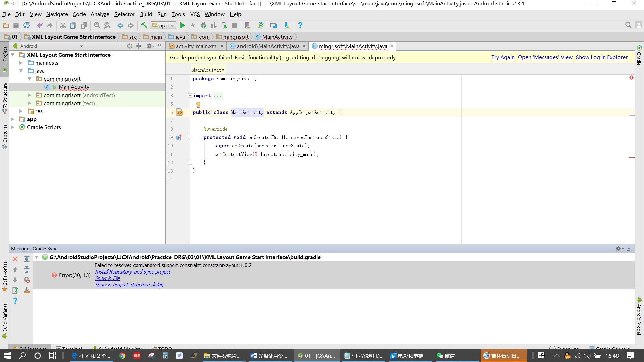The image size is (644, 362).
Task: Click the Search Everywhere magnifier icon
Action: coord(628,25)
